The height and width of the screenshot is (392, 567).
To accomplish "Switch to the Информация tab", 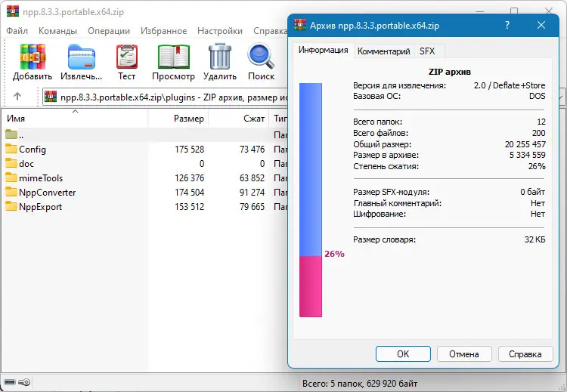I will pos(324,50).
